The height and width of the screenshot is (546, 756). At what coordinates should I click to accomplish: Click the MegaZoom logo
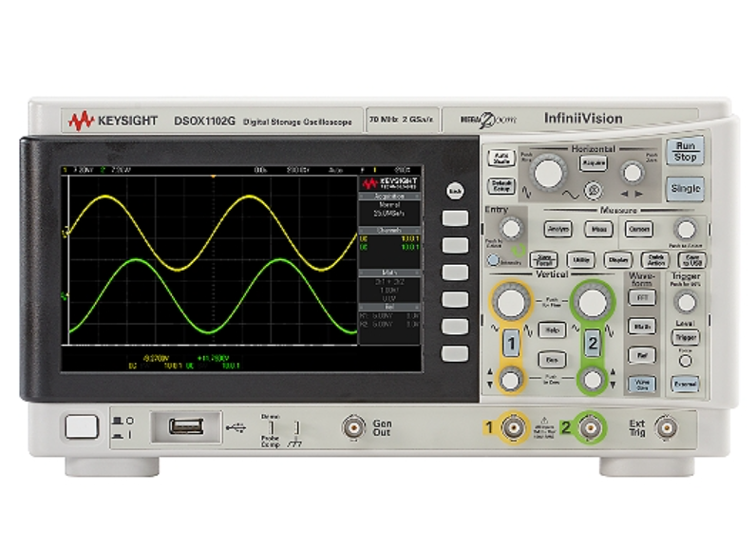tap(487, 120)
